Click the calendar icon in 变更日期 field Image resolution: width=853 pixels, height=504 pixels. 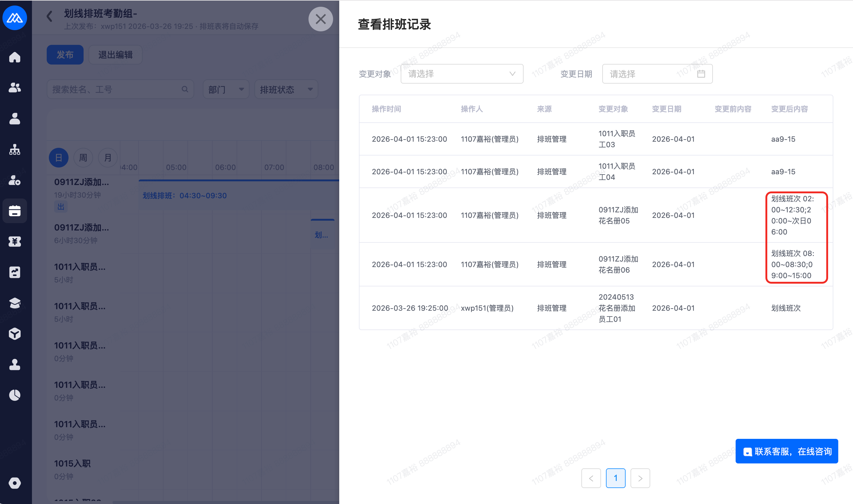coord(701,74)
